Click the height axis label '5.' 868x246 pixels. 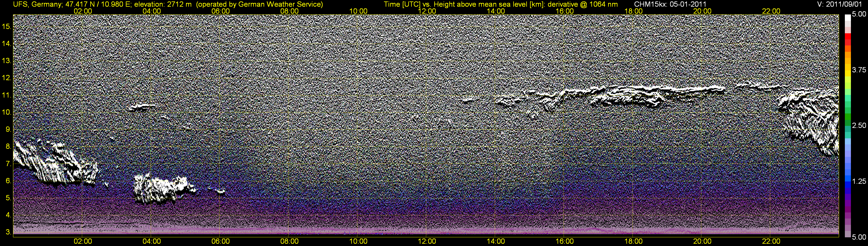click(8, 198)
